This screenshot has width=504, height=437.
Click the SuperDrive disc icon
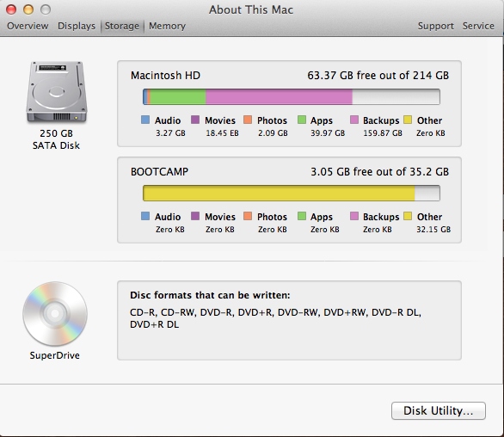[x=55, y=313]
